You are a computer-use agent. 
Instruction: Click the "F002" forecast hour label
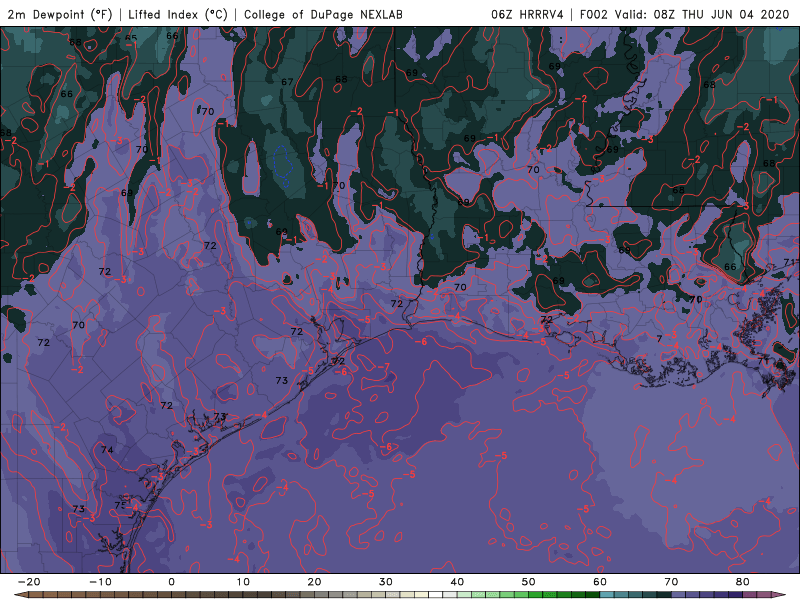coord(593,15)
